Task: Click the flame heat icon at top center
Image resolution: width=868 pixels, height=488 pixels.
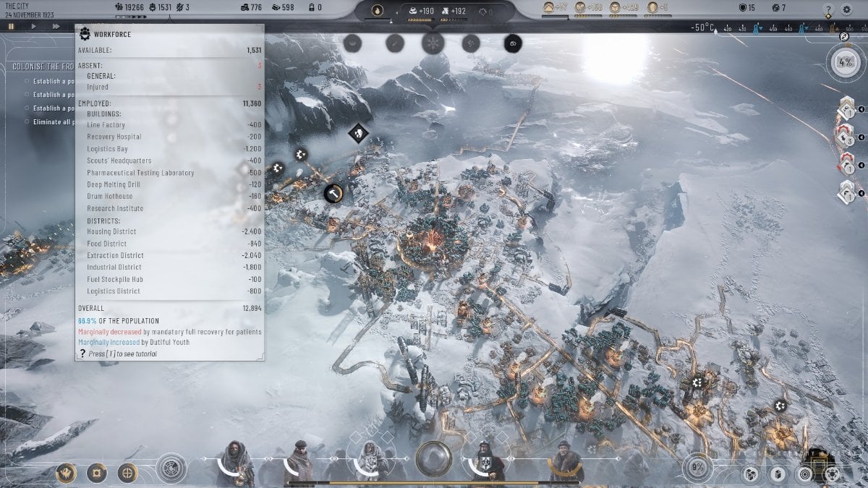Action: (x=378, y=11)
